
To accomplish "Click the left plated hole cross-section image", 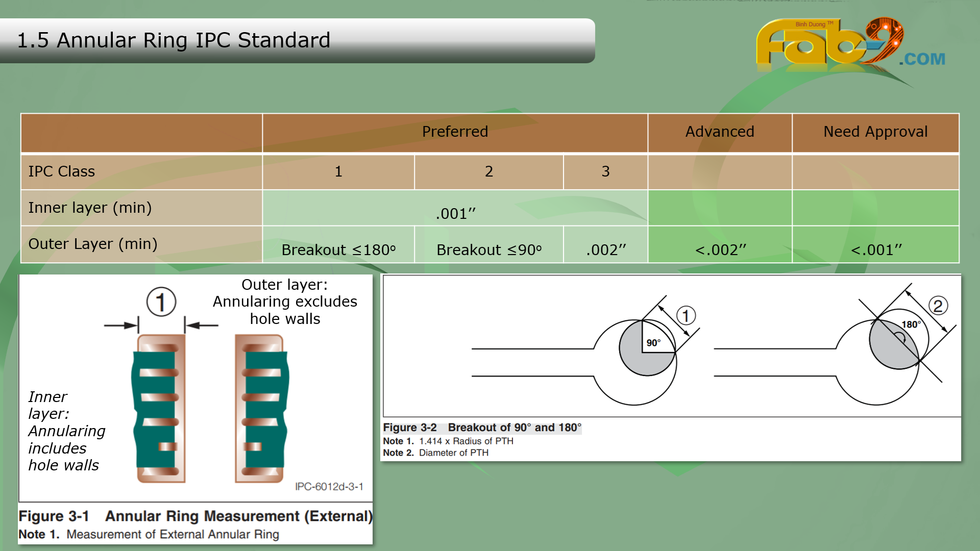I will [x=158, y=408].
